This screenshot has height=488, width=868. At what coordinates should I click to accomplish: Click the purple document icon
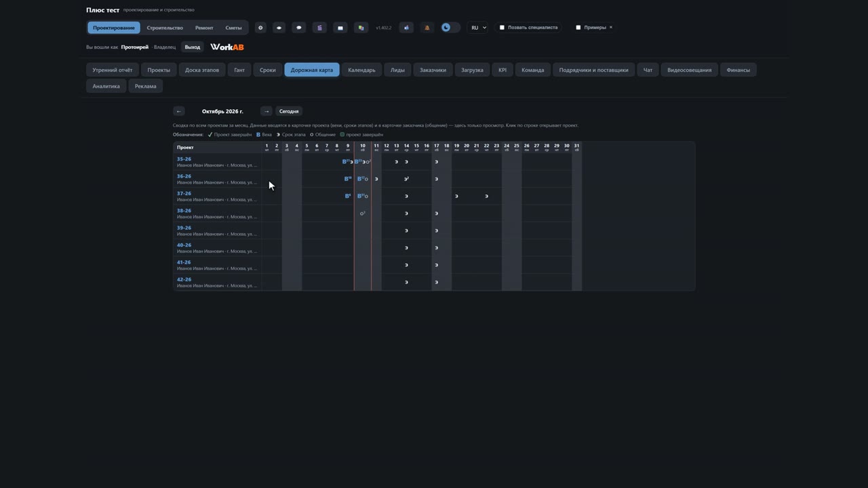tap(319, 28)
